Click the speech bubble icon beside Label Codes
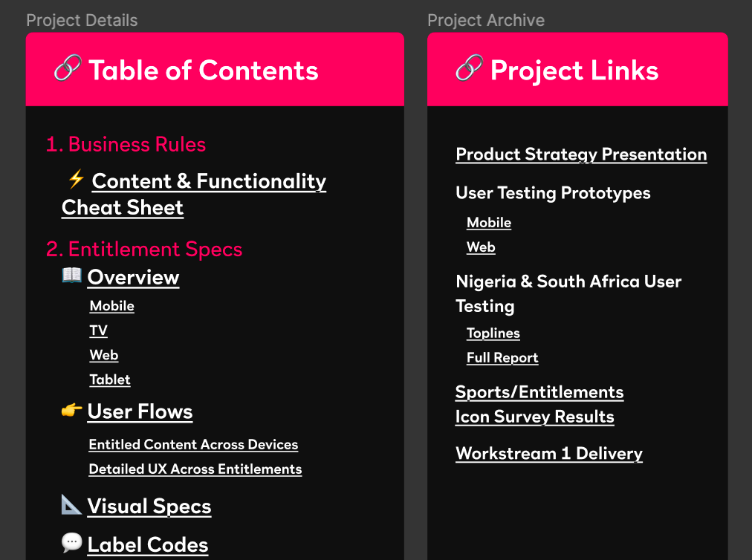The width and height of the screenshot is (752, 560). tap(72, 542)
